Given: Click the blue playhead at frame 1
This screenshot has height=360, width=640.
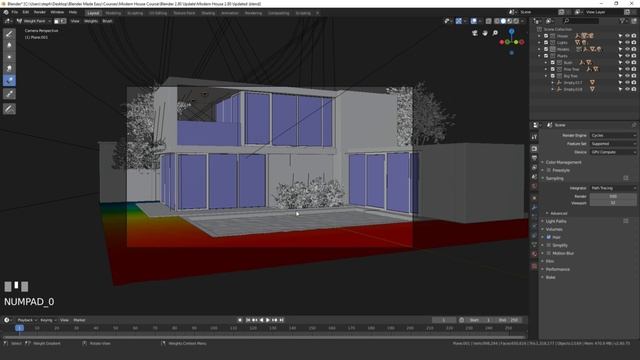Looking at the screenshot, I should coord(19,328).
